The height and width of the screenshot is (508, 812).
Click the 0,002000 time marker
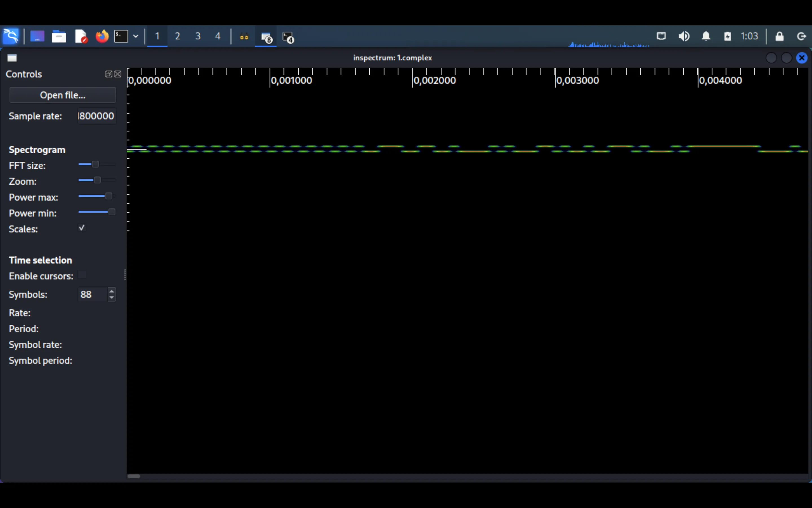(434, 81)
